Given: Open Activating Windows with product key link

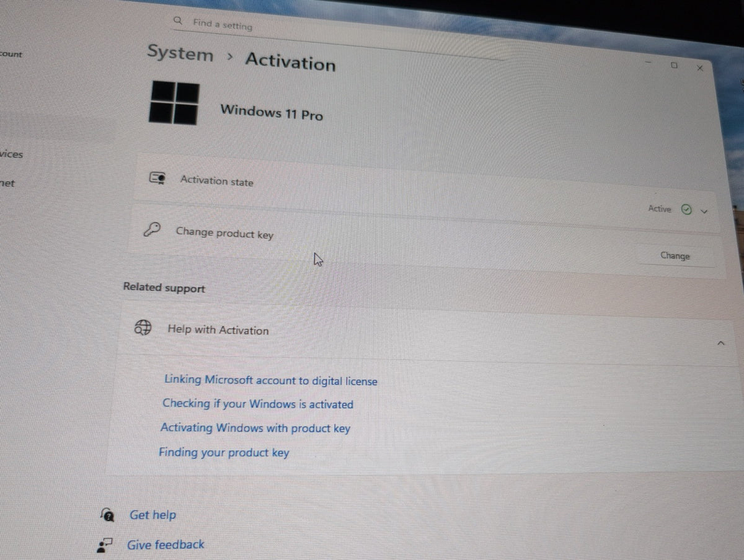Looking at the screenshot, I should 255,428.
